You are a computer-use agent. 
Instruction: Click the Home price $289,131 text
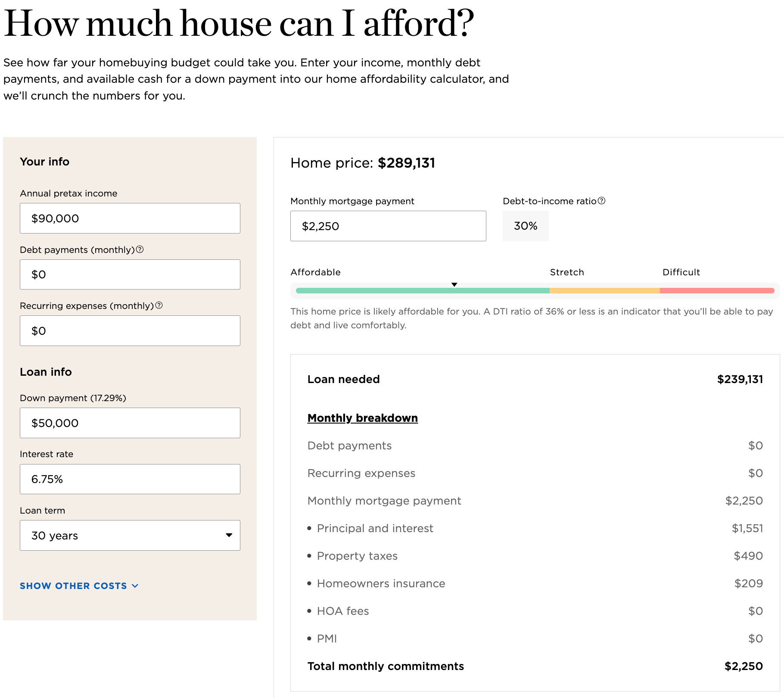(363, 163)
